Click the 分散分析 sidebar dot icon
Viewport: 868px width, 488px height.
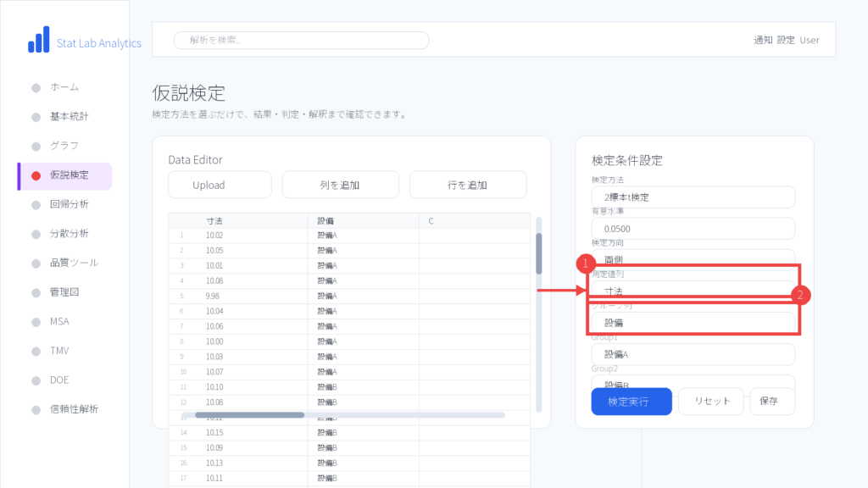pos(36,235)
